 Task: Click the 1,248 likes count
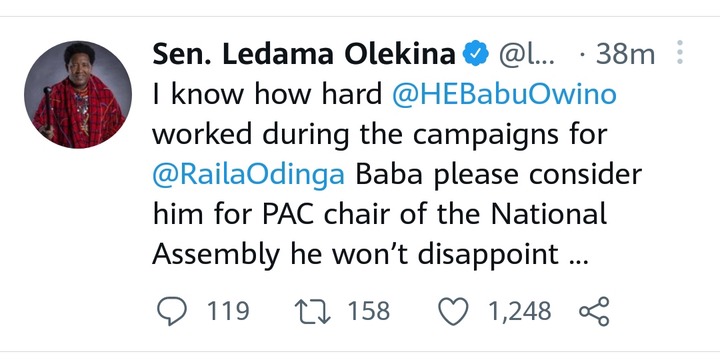tap(519, 311)
